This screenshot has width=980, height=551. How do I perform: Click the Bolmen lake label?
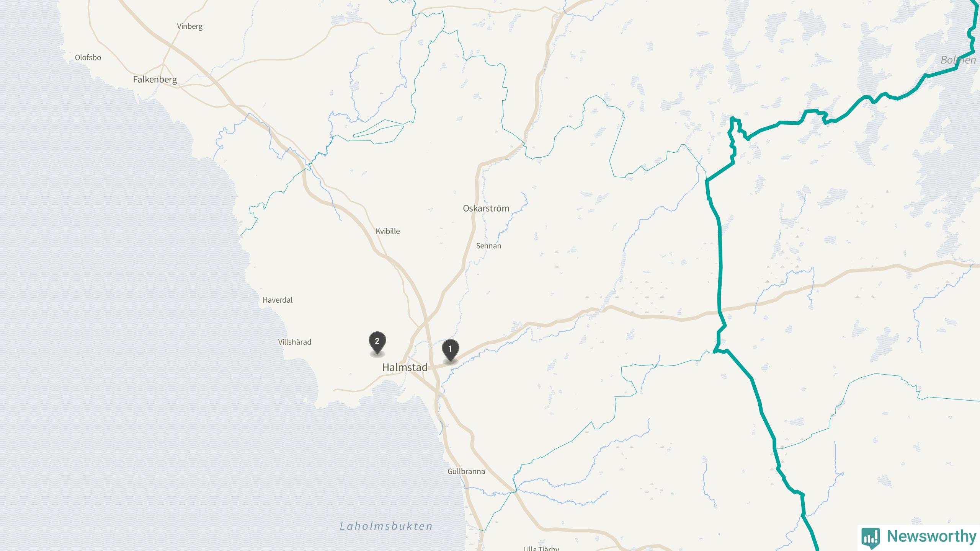point(958,60)
